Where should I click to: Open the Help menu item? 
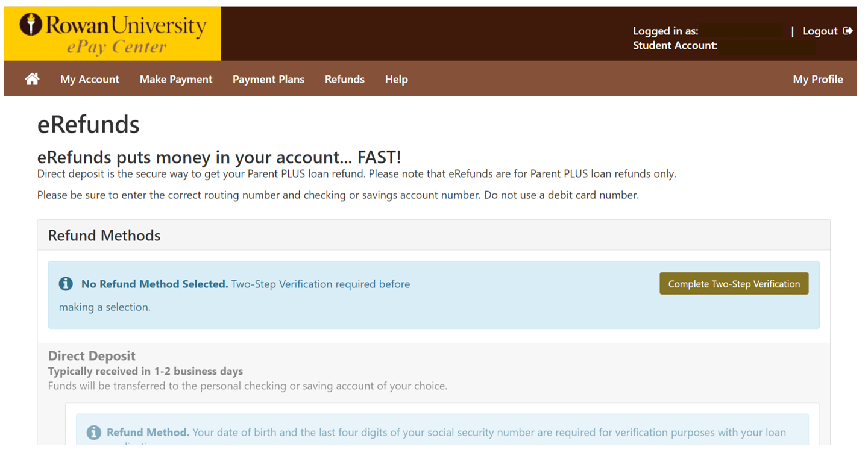tap(397, 79)
